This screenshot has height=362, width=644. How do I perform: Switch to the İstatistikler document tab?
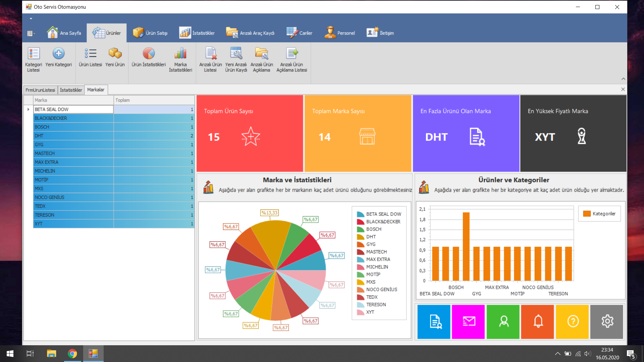[x=71, y=90]
